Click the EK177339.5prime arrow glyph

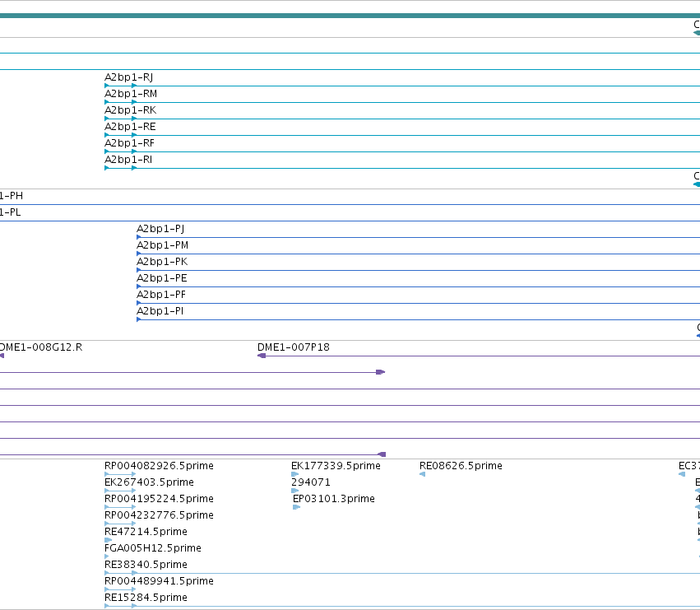tap(294, 474)
